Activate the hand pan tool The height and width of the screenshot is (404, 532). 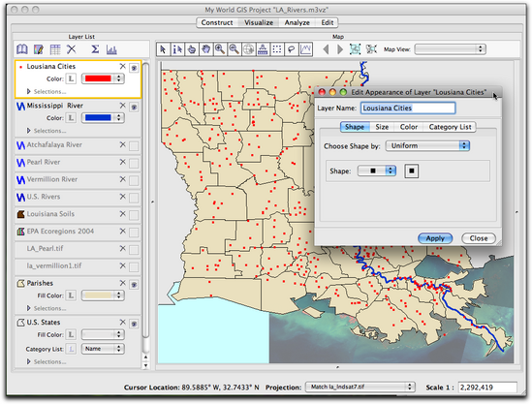(x=205, y=49)
